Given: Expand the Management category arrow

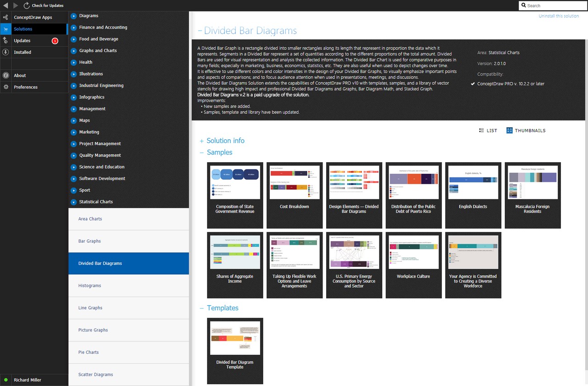Looking at the screenshot, I should pyautogui.click(x=73, y=109).
